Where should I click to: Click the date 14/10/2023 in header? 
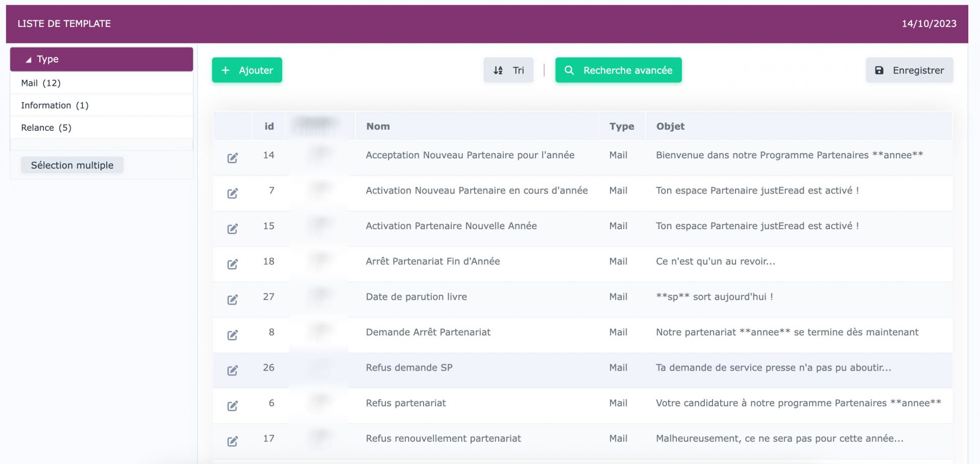[x=929, y=23]
